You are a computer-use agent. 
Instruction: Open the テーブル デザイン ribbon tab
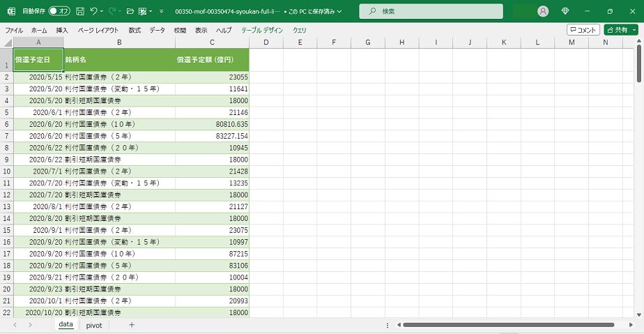click(x=262, y=31)
